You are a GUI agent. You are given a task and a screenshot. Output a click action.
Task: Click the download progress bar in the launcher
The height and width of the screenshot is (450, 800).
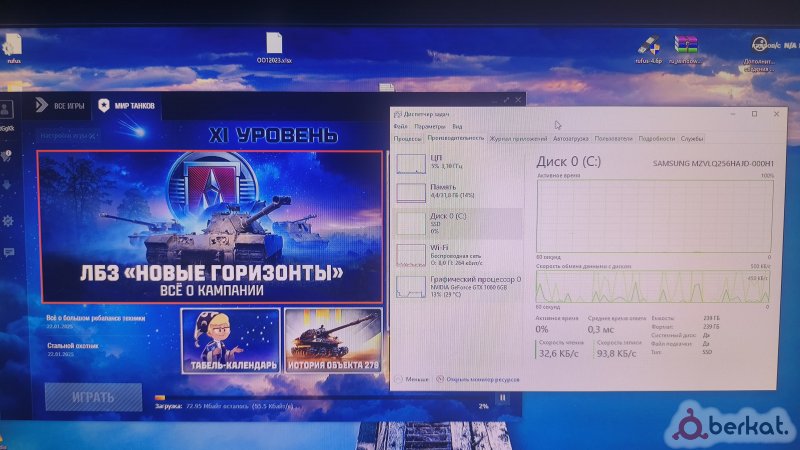coord(322,397)
